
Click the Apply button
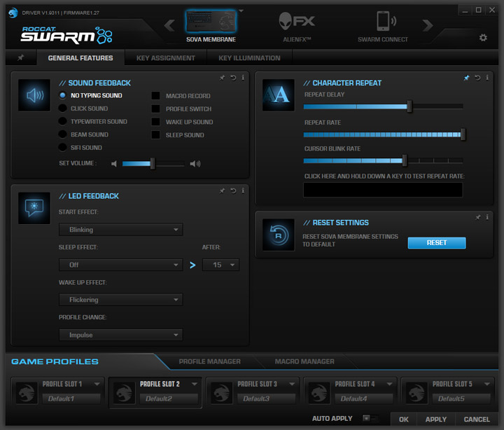coord(436,419)
